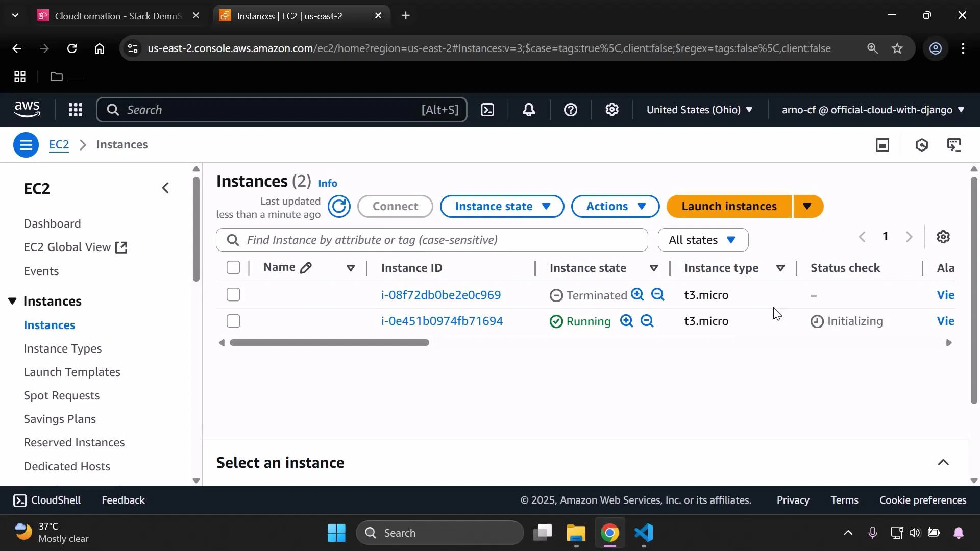Focus the Find Instance filter field
This screenshot has height=551, width=980.
pos(432,240)
